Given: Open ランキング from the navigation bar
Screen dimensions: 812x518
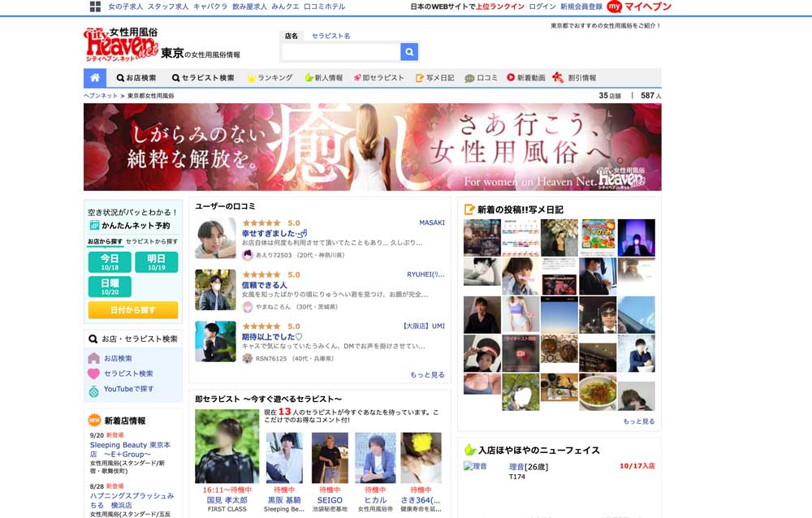Looking at the screenshot, I should click(269, 78).
